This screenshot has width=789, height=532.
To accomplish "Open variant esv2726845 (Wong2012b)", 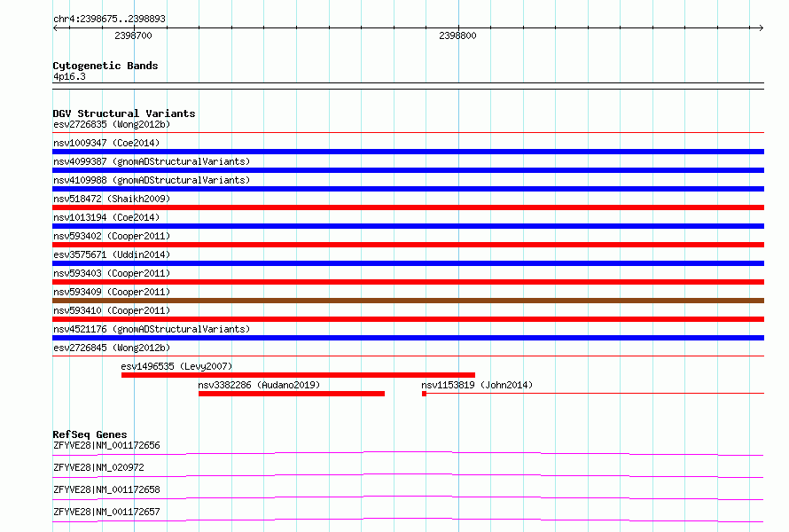I will click(x=112, y=348).
